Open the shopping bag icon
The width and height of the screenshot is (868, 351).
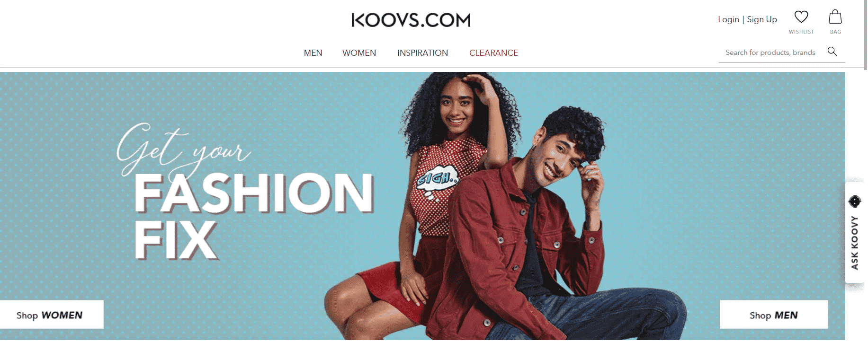tap(835, 17)
